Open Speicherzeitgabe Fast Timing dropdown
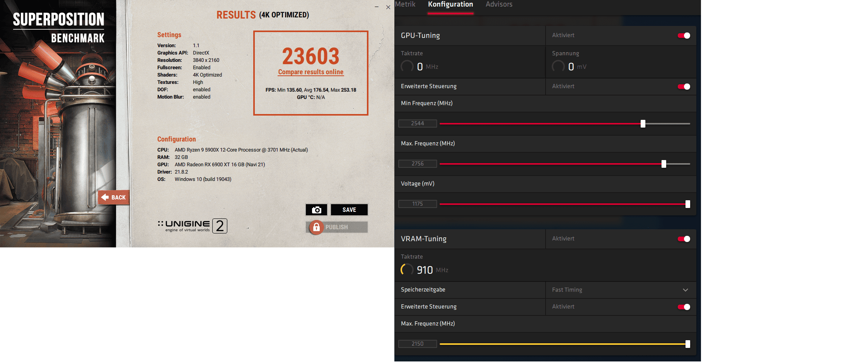Viewport: 868px width, 363px height. [x=621, y=290]
